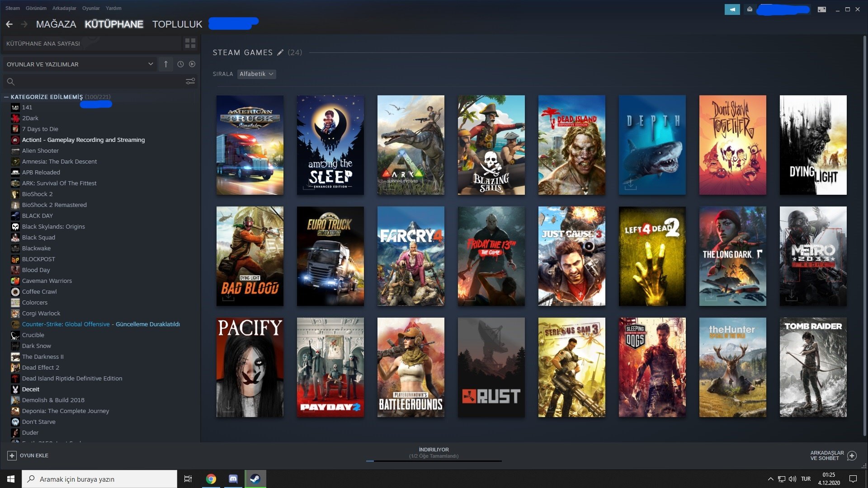Open Big Picture mode icon
The height and width of the screenshot is (488, 868).
coord(822,9)
